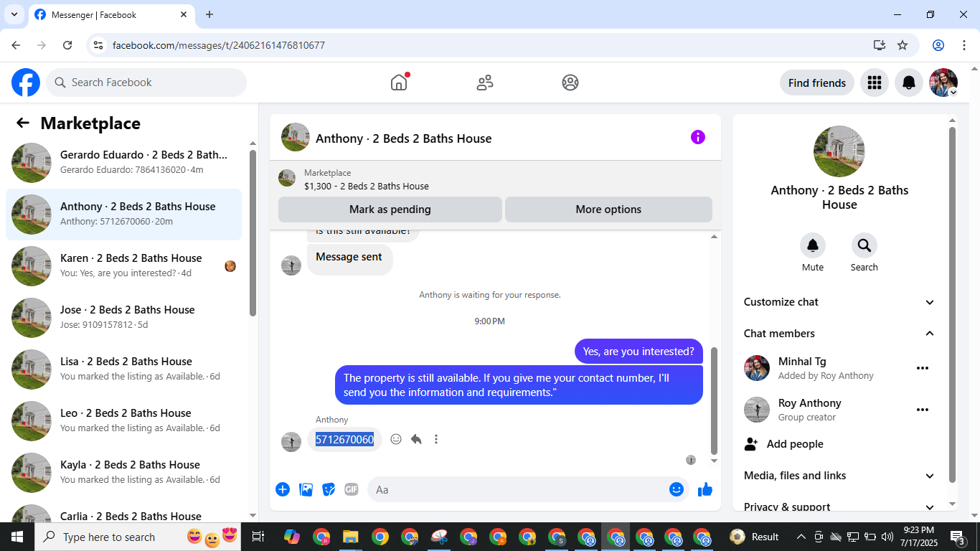This screenshot has width=980, height=551.
Task: Open the Groups icon in top navigation
Action: pos(570,83)
